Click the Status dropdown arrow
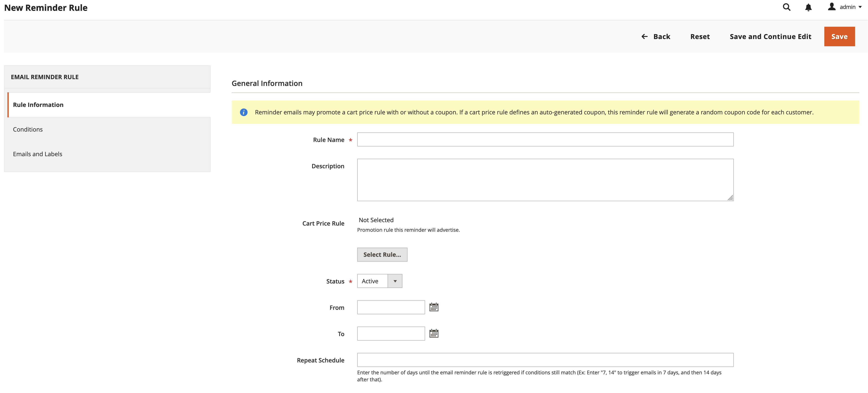868x393 pixels. click(395, 281)
